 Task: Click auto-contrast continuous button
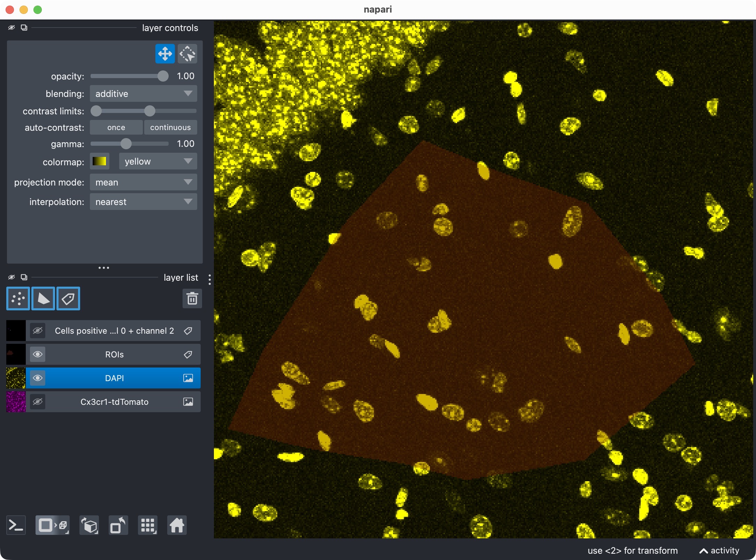171,128
